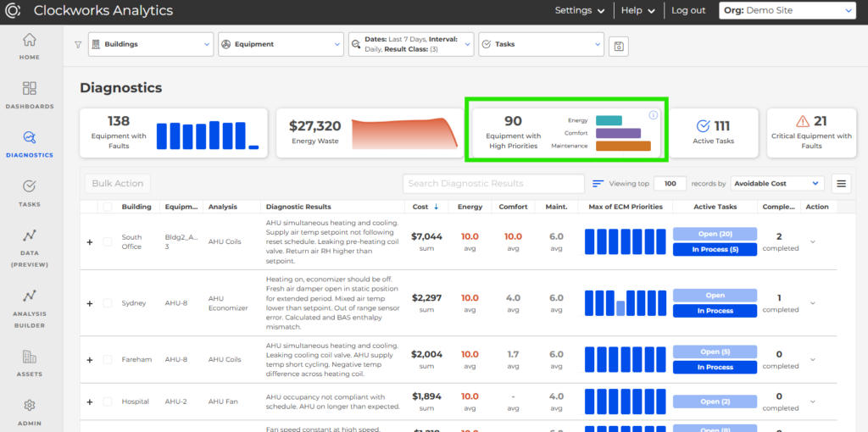Expand the South Office row details
Screen dimensions: 868x432
point(89,242)
